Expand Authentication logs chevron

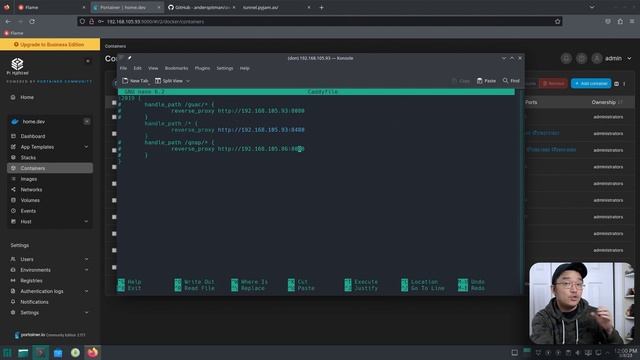86,291
